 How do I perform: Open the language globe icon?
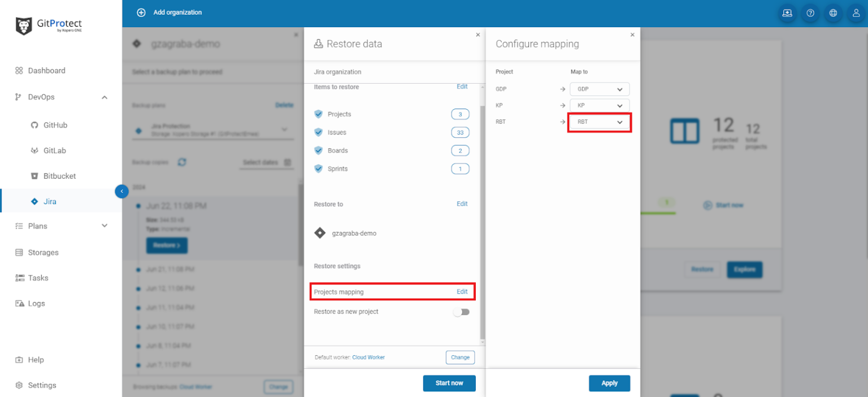833,13
